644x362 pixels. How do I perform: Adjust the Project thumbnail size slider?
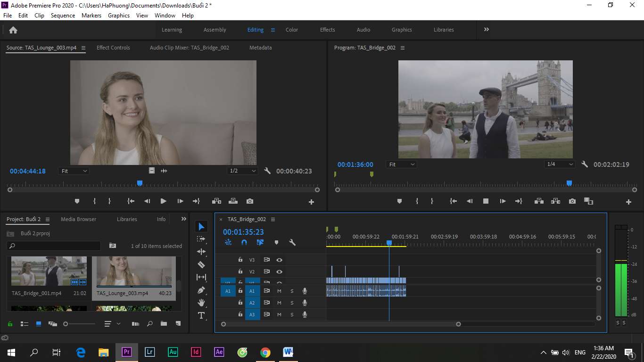(x=80, y=324)
